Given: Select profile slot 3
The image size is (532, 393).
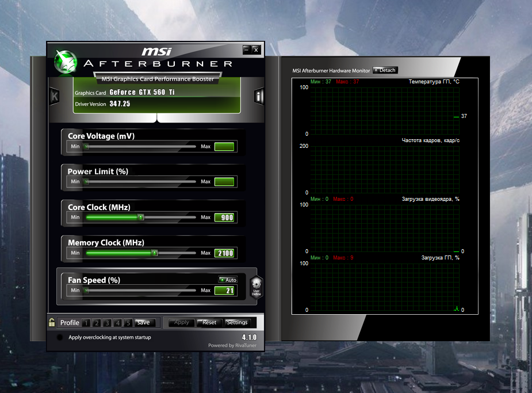Looking at the screenshot, I should pos(107,323).
